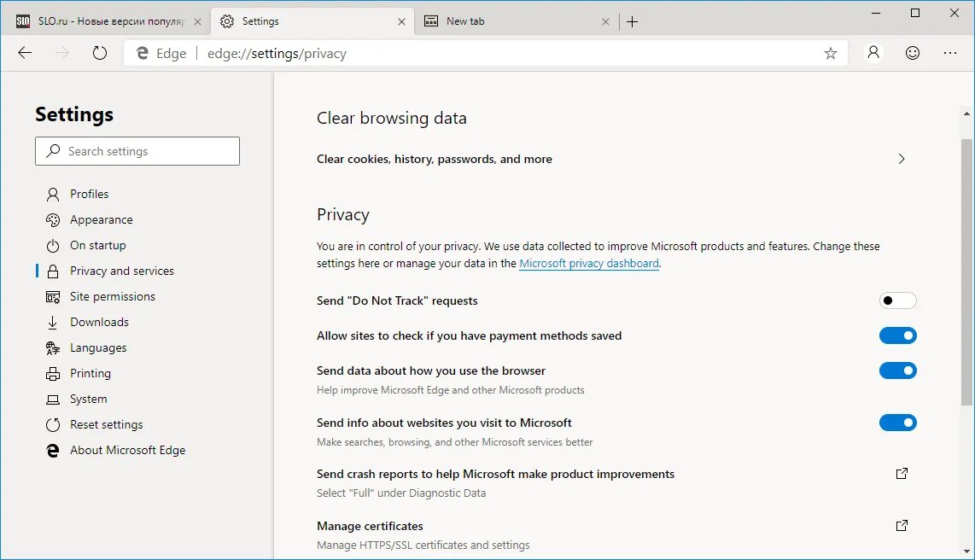Click the Search settings field

click(137, 151)
